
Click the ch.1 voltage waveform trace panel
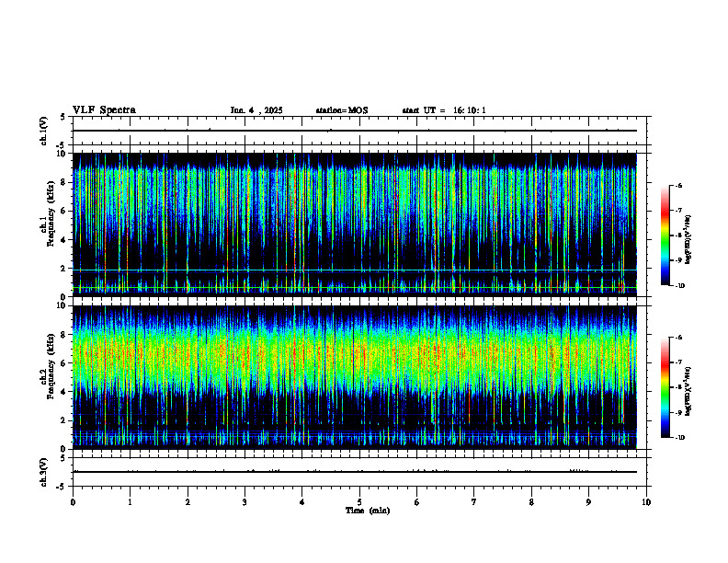pyautogui.click(x=359, y=131)
